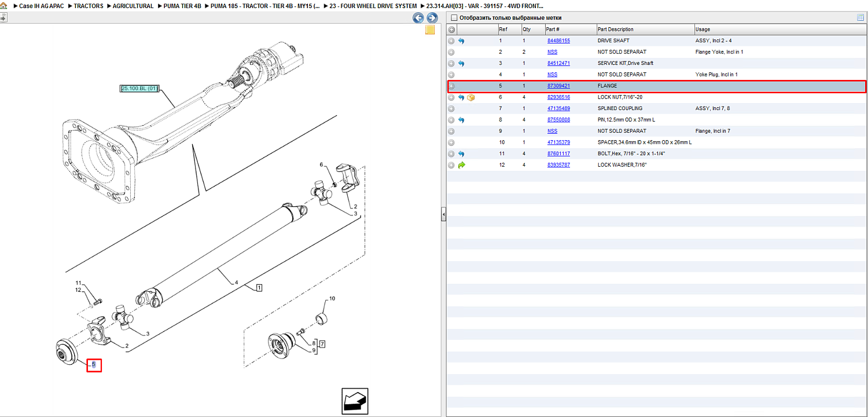
Task: Open the yellow sticky note icon
Action: (x=430, y=30)
